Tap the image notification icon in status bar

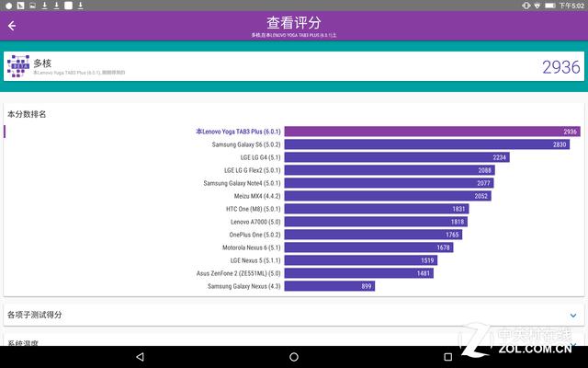pyautogui.click(x=33, y=6)
